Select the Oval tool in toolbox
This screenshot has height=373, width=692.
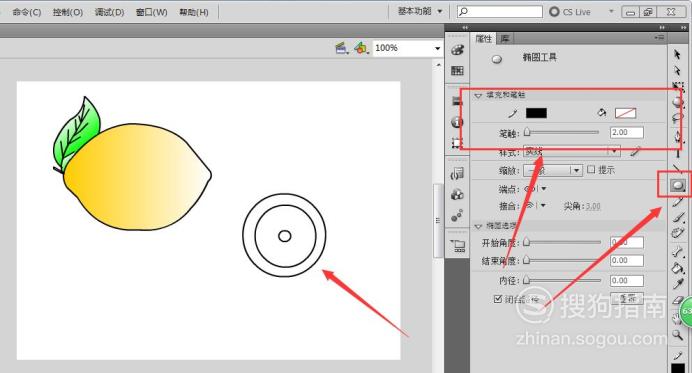[x=678, y=185]
